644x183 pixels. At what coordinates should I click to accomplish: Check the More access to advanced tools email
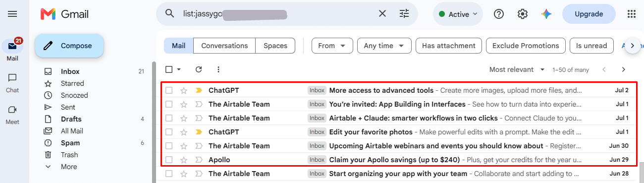(169, 90)
